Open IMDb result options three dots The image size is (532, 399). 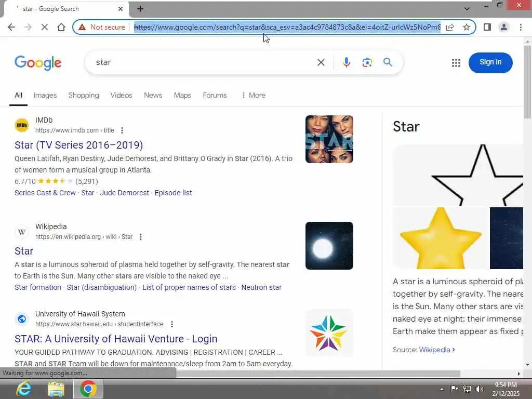[x=122, y=130]
